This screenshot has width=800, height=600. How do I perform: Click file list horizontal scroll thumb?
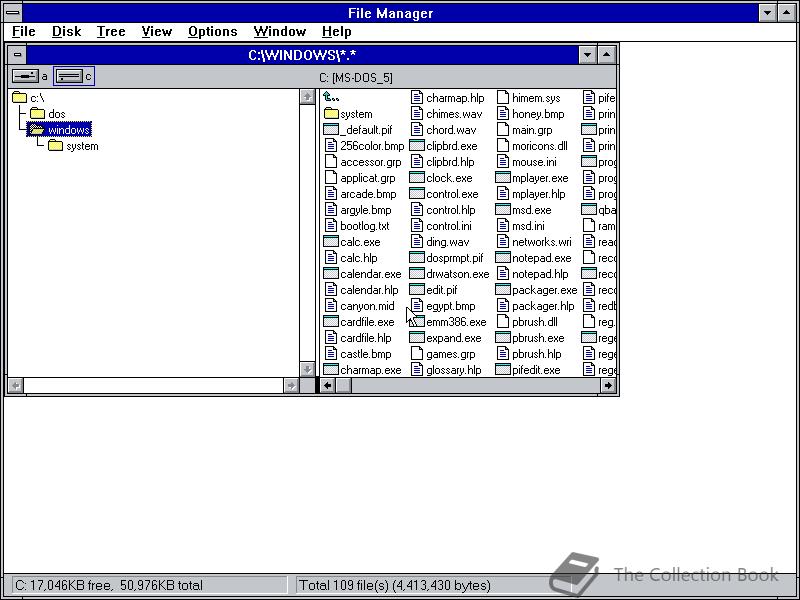(343, 386)
